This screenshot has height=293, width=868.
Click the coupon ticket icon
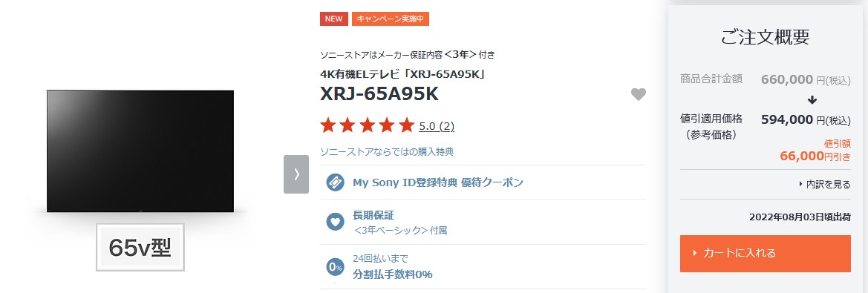point(335,182)
